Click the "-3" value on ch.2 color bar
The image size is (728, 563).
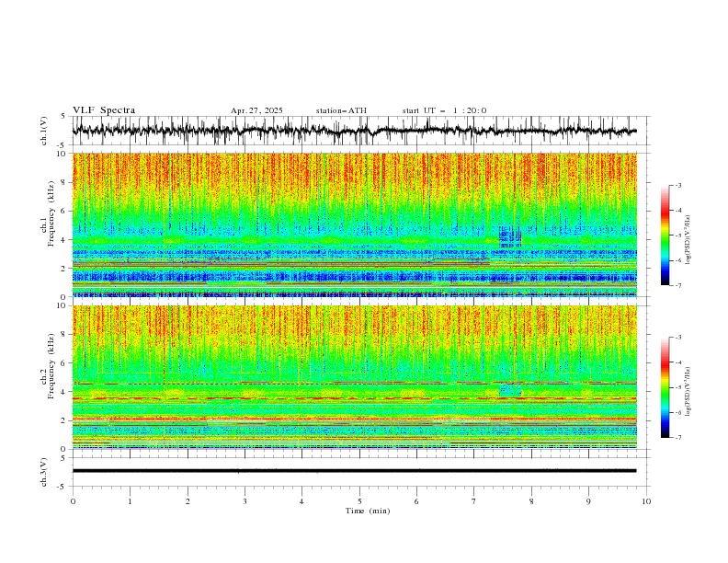[x=677, y=338]
